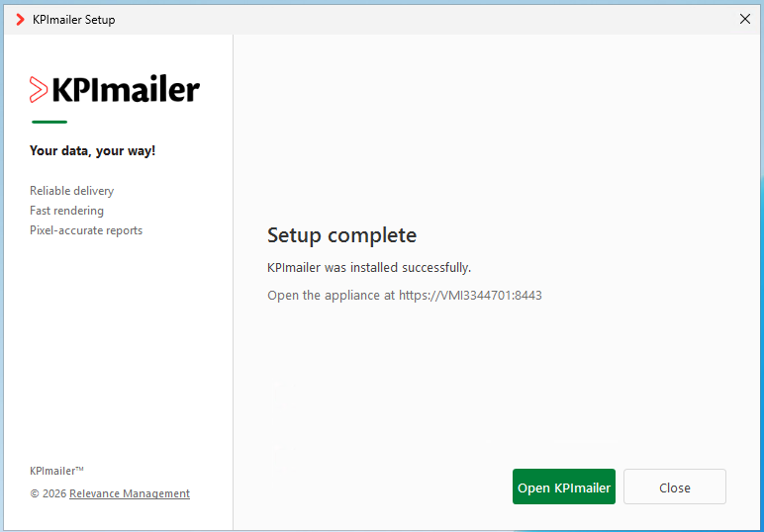Open the Relevance Management link
Viewport: 764px width, 532px height.
129,493
